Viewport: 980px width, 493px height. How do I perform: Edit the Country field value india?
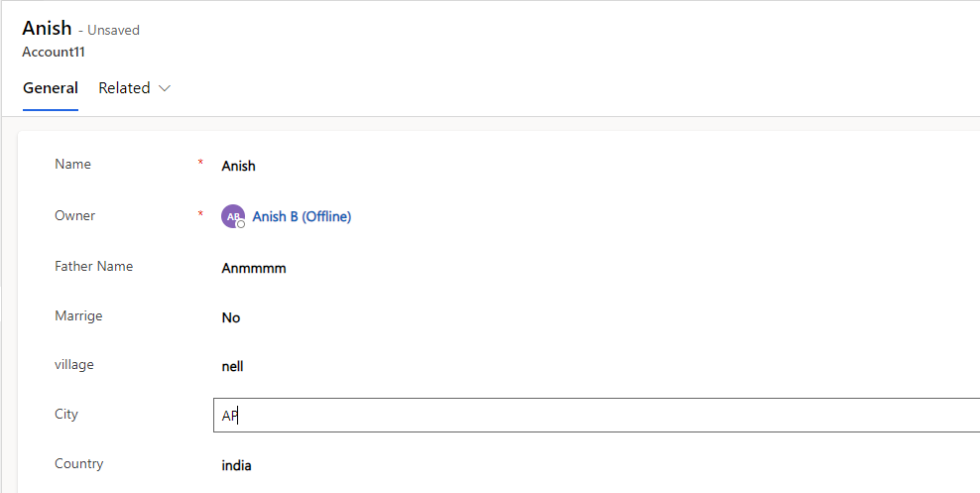[x=236, y=465]
